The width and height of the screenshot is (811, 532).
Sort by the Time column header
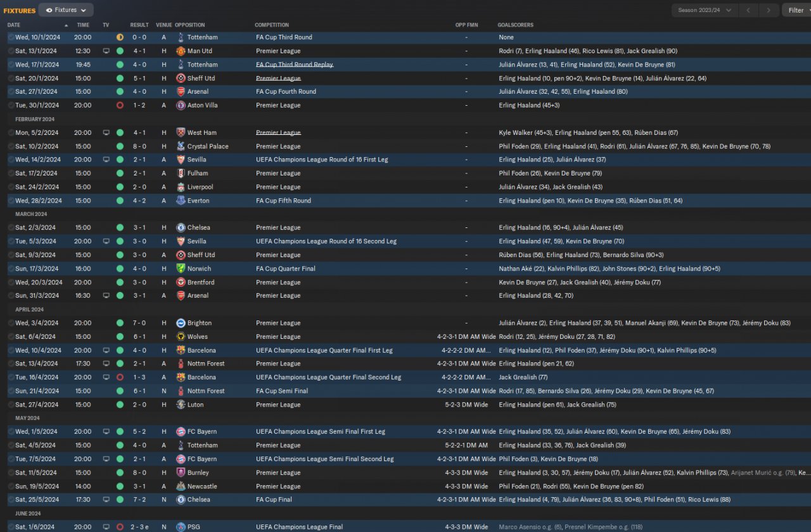pyautogui.click(x=83, y=25)
